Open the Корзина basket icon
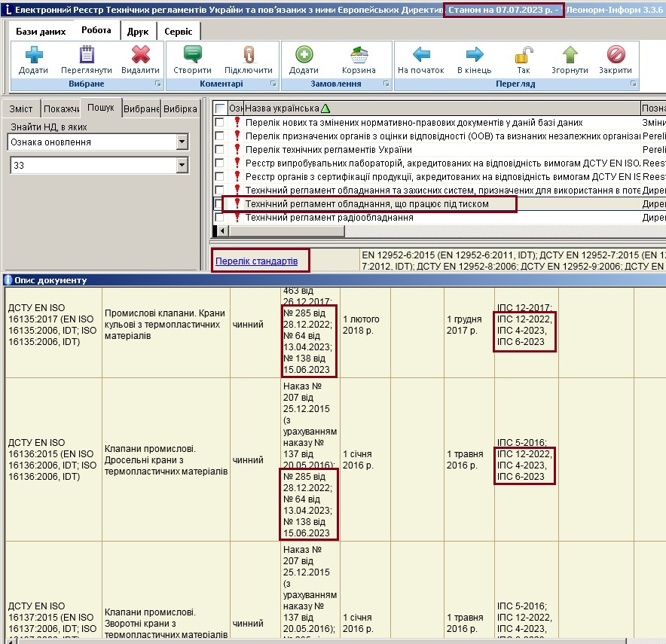Viewport: 666px width, 644px height. 359,55
